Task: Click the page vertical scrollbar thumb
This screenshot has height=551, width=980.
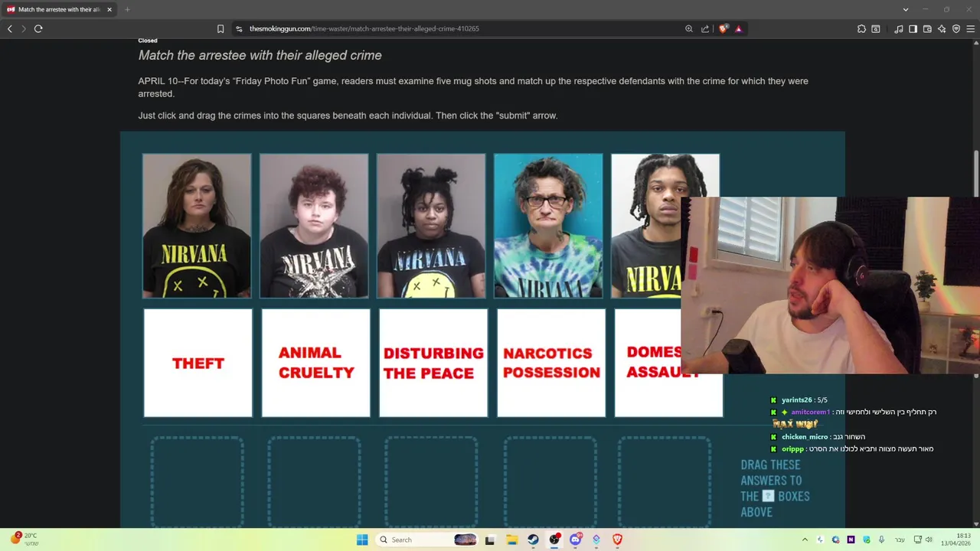Action: (x=975, y=174)
